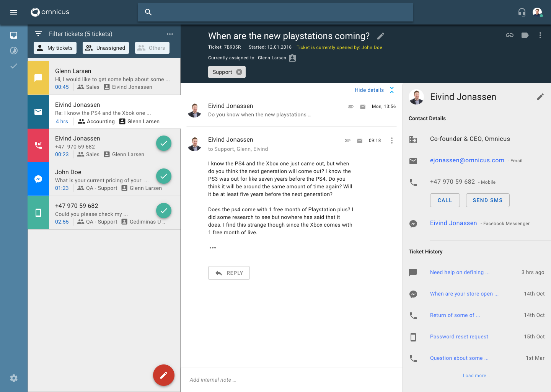
Task: Edit the ticket title with pencil icon
Action: point(381,36)
